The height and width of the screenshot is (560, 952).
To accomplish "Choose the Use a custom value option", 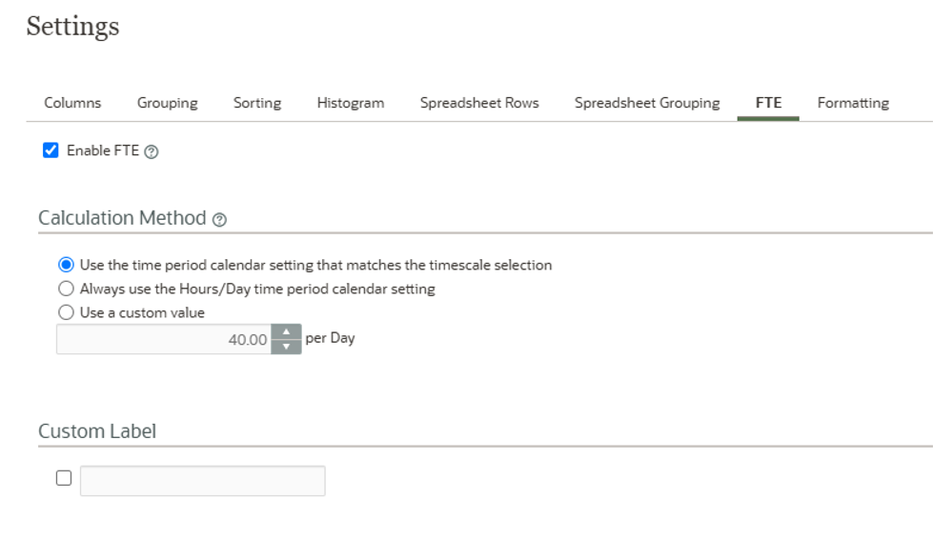I will tap(66, 312).
